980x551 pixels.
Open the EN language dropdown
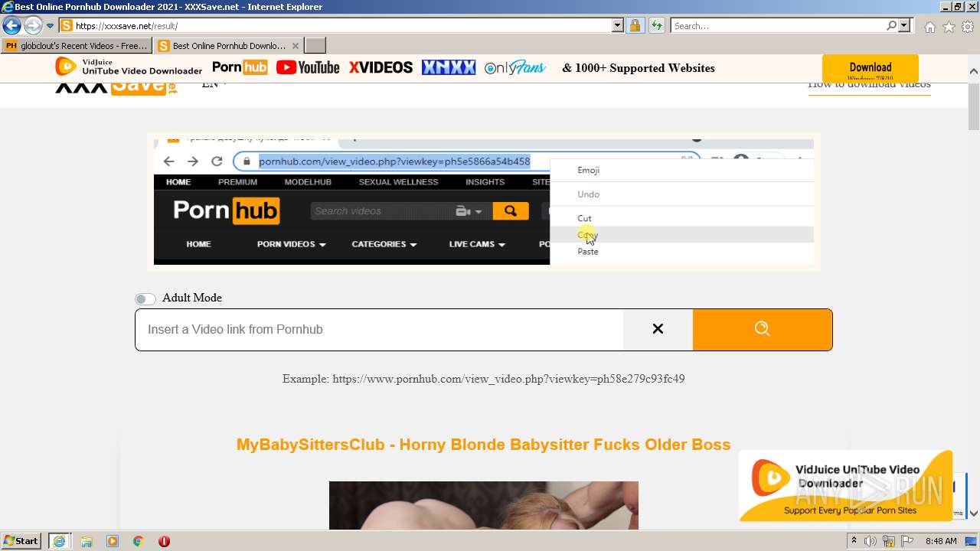pyautogui.click(x=215, y=84)
